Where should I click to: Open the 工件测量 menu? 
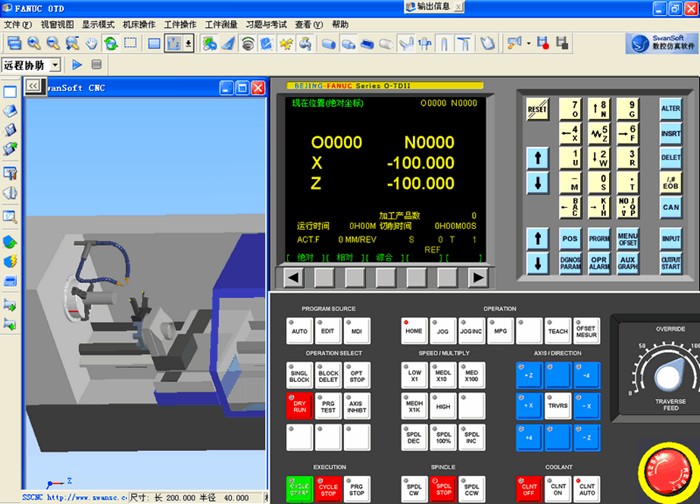(x=221, y=25)
